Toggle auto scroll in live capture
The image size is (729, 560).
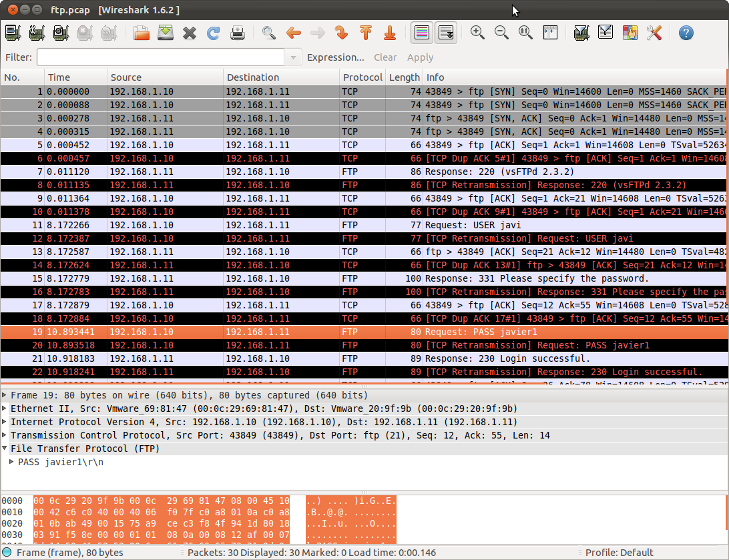(445, 32)
